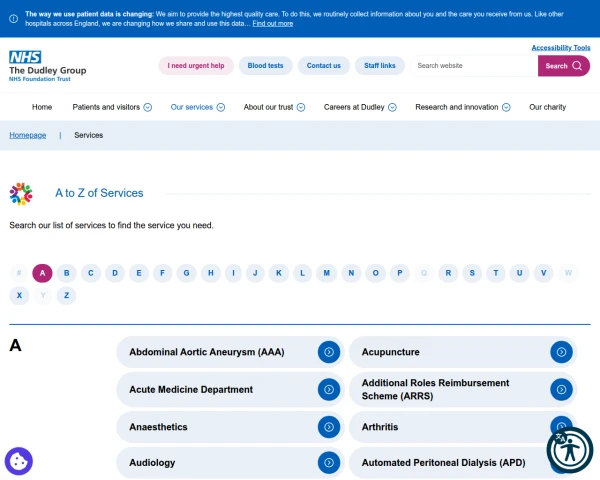Open cookie settings icon at bottom left

pyautogui.click(x=19, y=460)
